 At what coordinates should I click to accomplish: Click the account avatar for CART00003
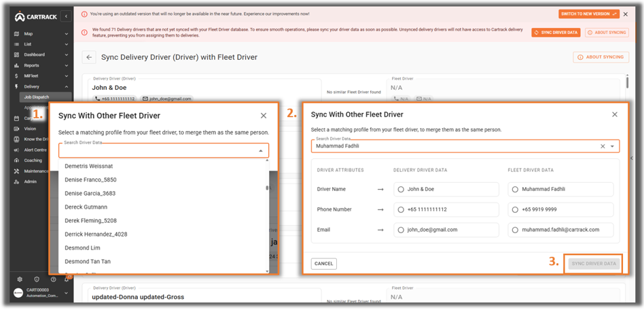click(x=18, y=293)
